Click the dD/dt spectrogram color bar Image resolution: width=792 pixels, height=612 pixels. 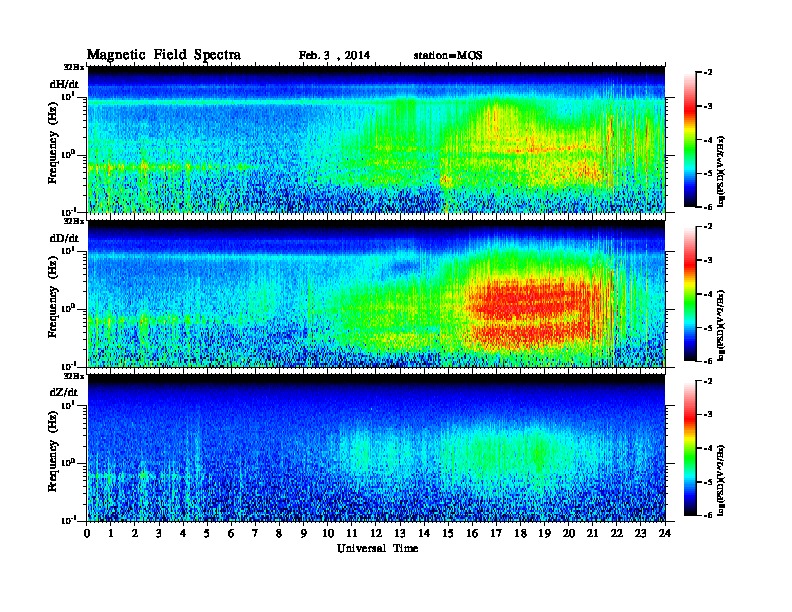pos(690,293)
